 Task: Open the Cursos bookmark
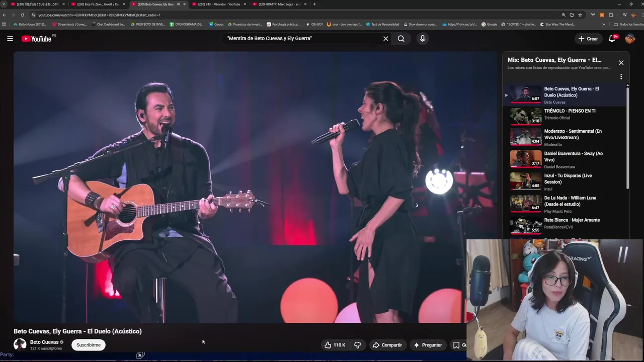(x=216, y=24)
